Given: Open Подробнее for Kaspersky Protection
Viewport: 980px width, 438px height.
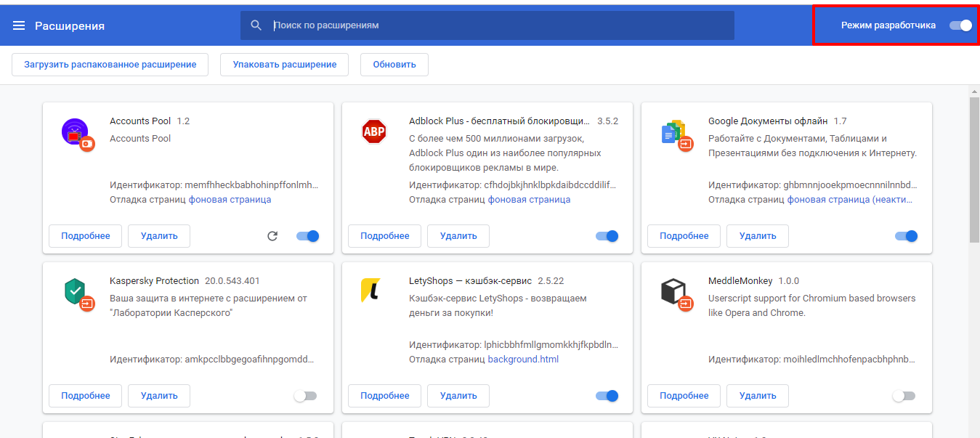Looking at the screenshot, I should (86, 396).
